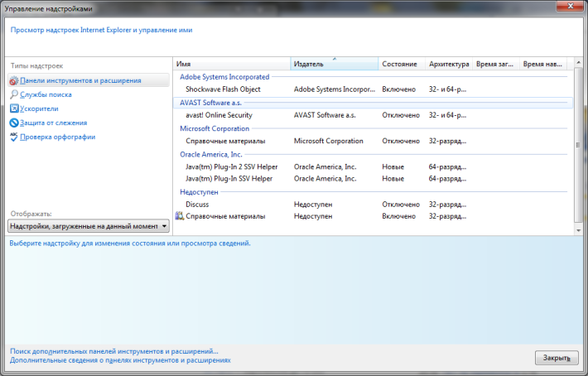Click the vertical scrollbar of add-on list
Screen dimensions: 588x376
tap(577, 141)
